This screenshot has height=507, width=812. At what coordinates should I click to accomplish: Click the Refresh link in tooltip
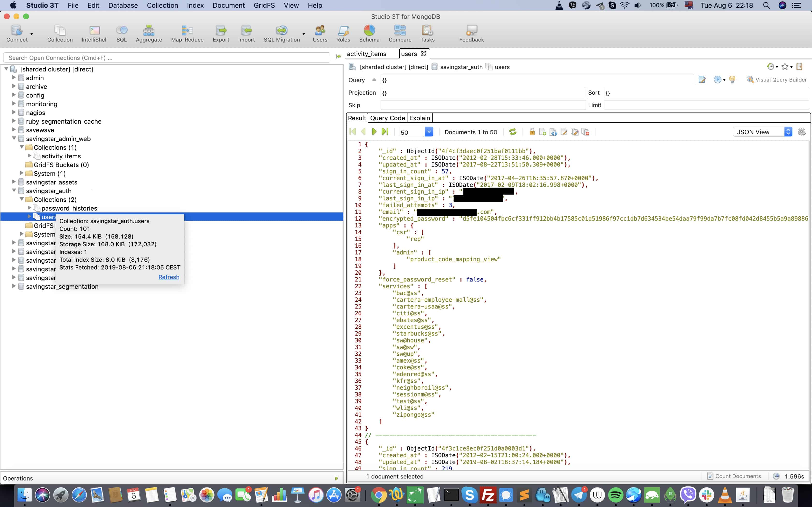click(168, 277)
